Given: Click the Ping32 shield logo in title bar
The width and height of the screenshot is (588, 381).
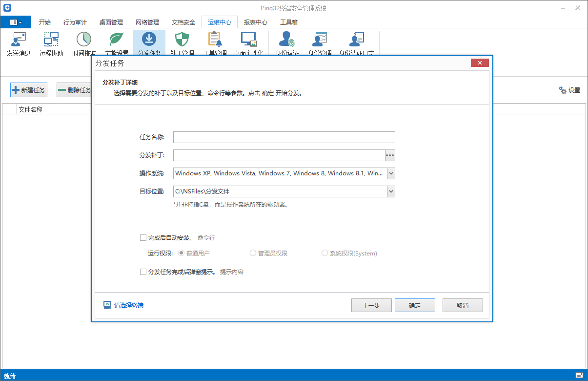Looking at the screenshot, I should pos(7,8).
